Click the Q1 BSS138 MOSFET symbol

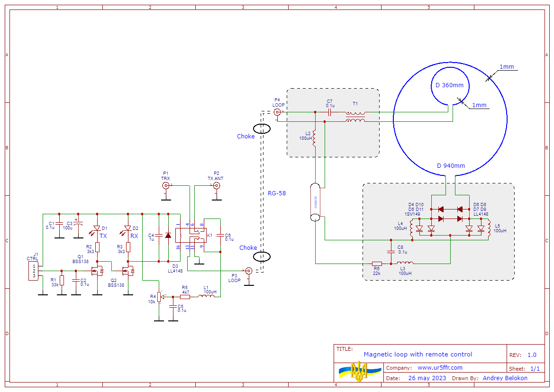point(98,271)
